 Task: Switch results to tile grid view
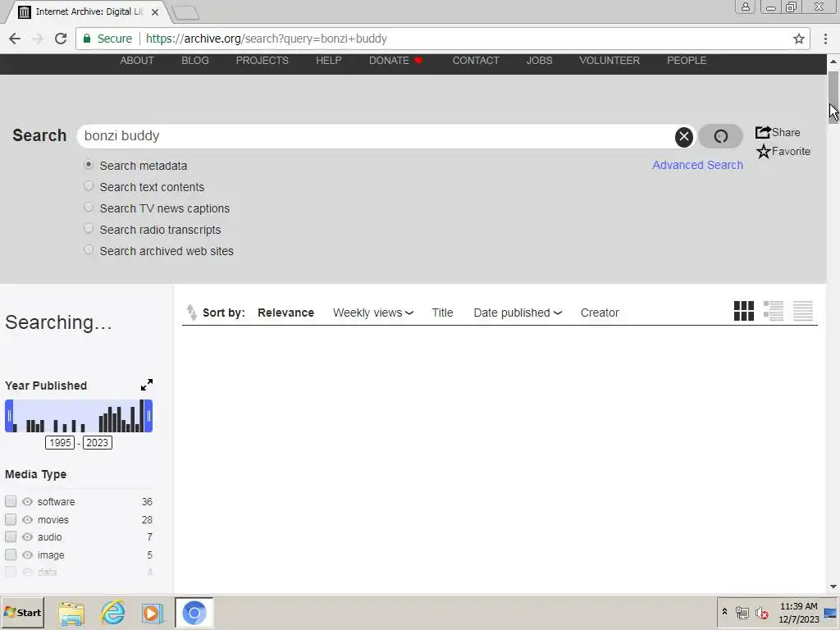[743, 311]
